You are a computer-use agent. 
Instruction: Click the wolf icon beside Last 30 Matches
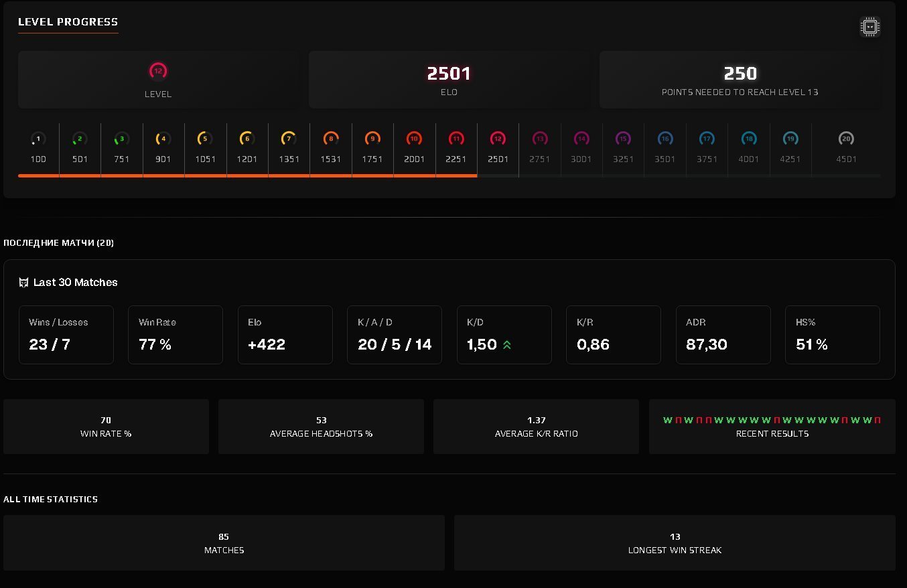pos(23,282)
